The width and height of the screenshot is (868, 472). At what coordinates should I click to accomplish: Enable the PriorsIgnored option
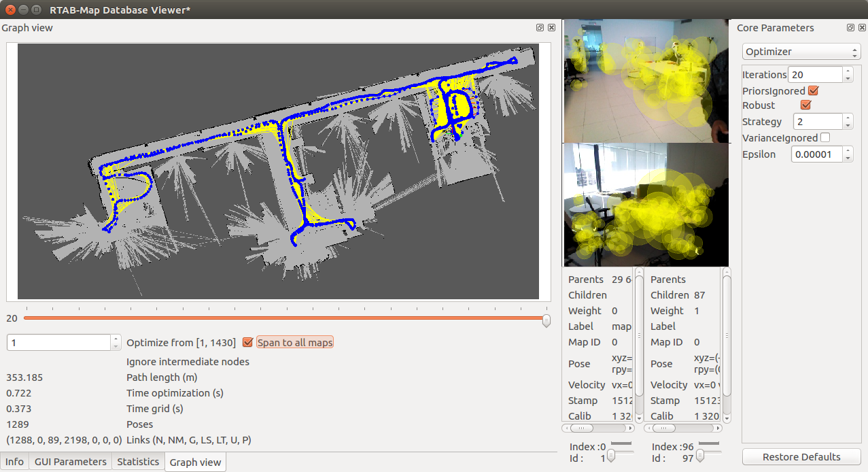[x=813, y=90]
